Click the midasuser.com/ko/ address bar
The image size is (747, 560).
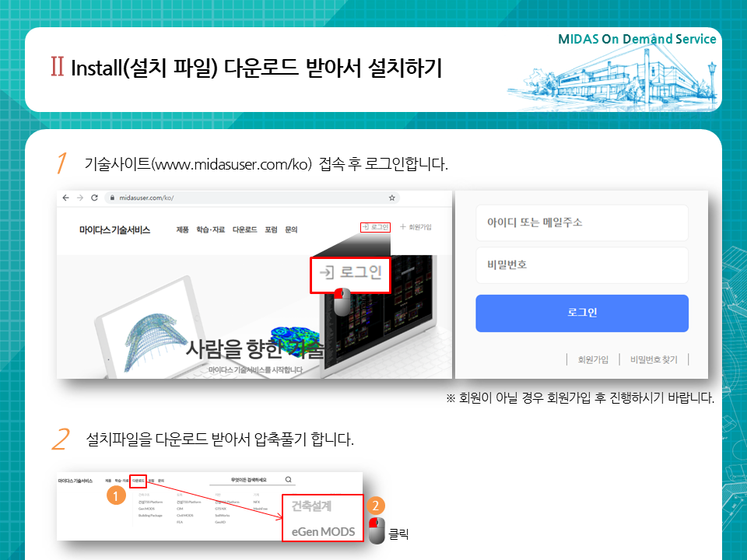251,198
